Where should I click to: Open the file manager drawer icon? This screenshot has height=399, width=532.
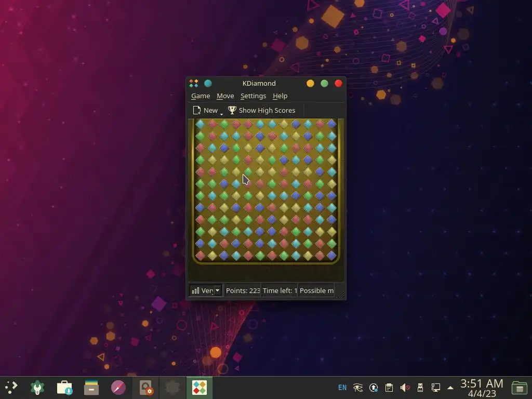coord(91,388)
